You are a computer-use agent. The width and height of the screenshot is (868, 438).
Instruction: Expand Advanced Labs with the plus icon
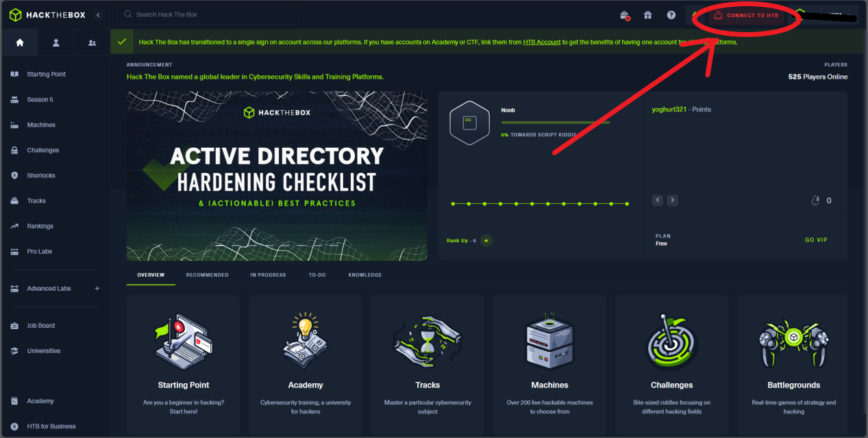coord(97,289)
